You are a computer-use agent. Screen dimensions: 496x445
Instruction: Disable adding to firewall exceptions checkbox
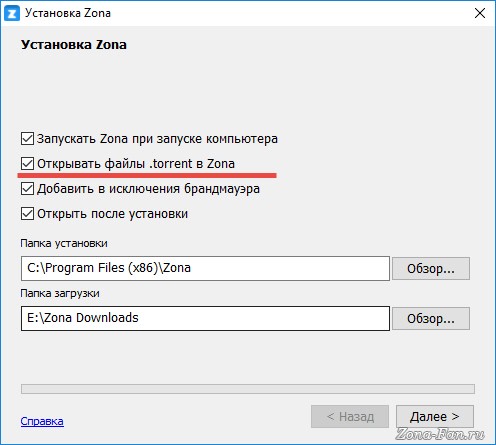27,189
